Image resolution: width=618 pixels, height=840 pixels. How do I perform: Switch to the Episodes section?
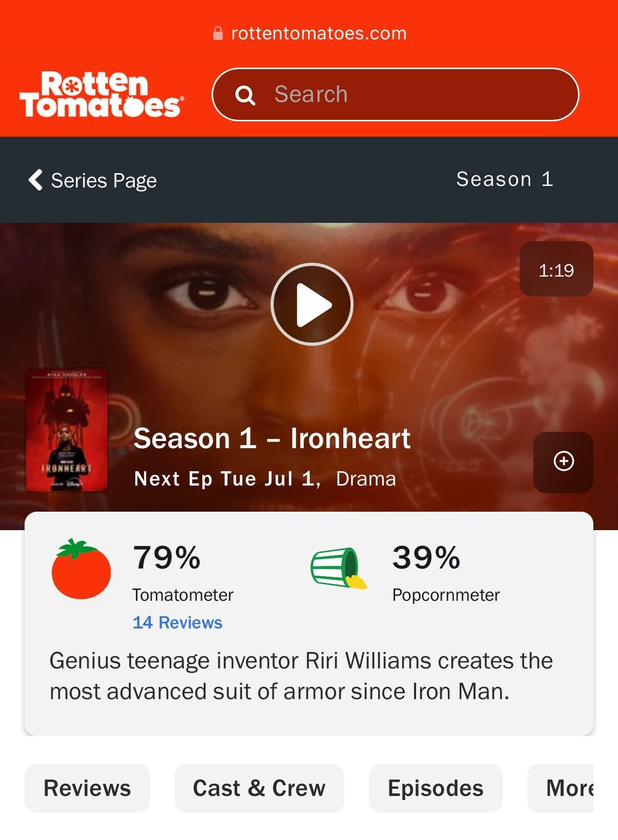tap(436, 788)
